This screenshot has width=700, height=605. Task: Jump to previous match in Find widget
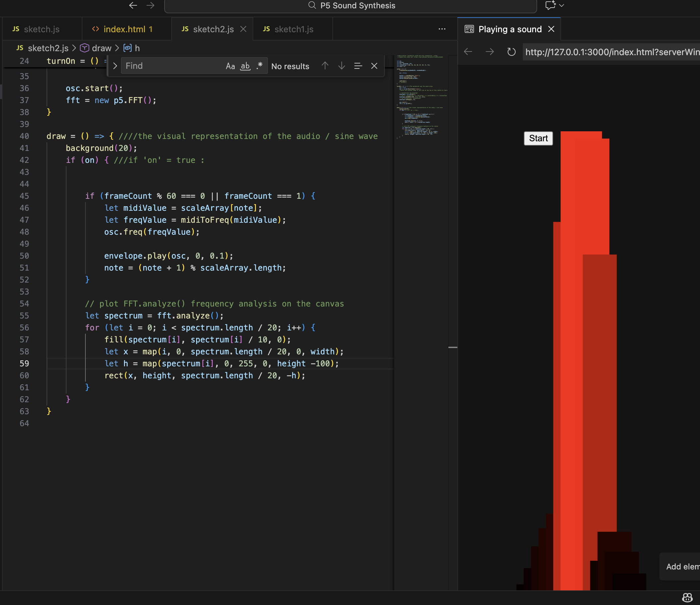[x=325, y=66]
